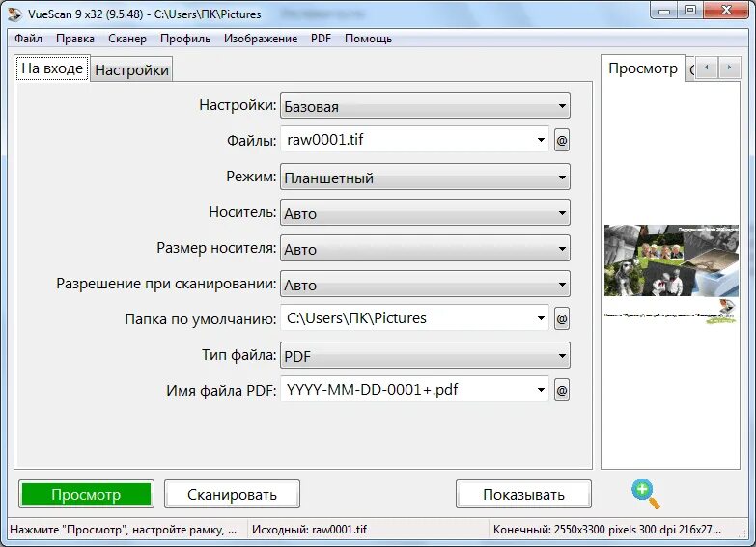This screenshot has width=756, height=547.
Task: Click the Размер носителя label
Action: pos(216,248)
